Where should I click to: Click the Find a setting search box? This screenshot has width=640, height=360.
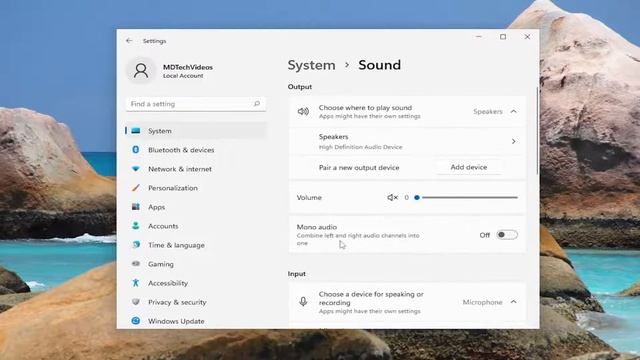[196, 104]
